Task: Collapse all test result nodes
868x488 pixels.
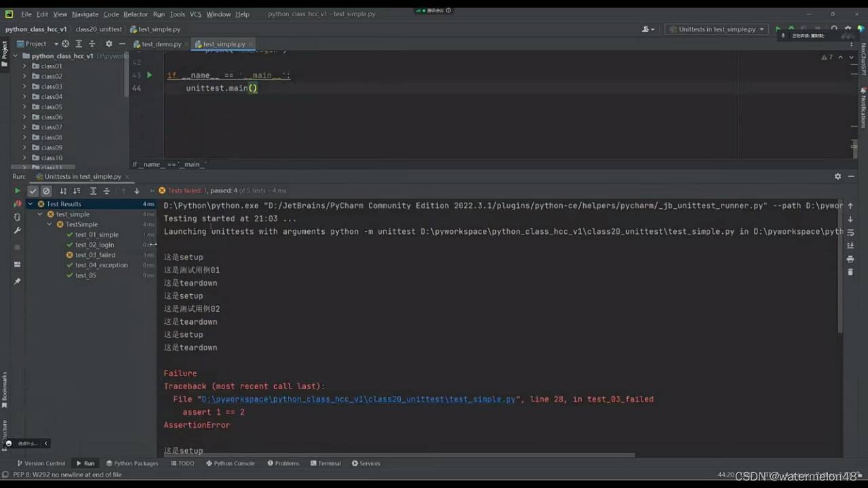Action: click(x=106, y=191)
